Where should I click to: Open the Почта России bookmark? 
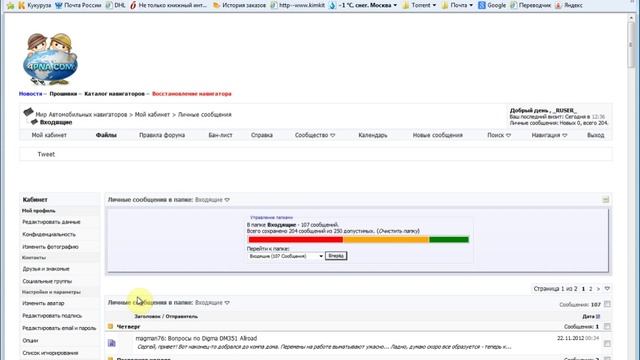coord(78,5)
